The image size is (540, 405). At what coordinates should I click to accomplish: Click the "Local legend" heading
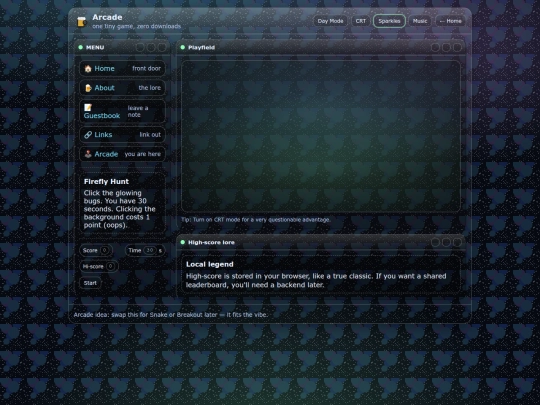[x=209, y=264]
